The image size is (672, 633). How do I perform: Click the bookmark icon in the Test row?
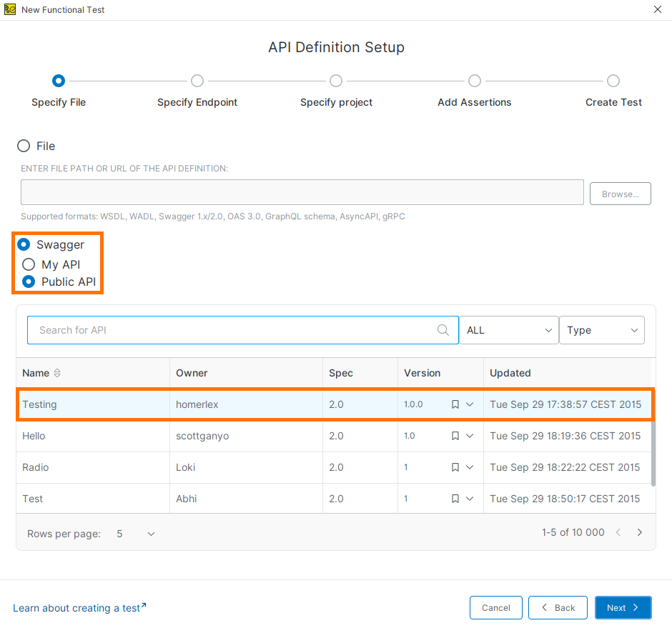click(455, 499)
